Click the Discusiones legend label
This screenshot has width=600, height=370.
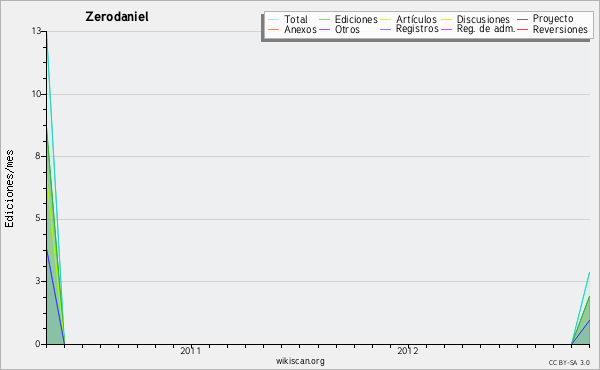pyautogui.click(x=483, y=19)
